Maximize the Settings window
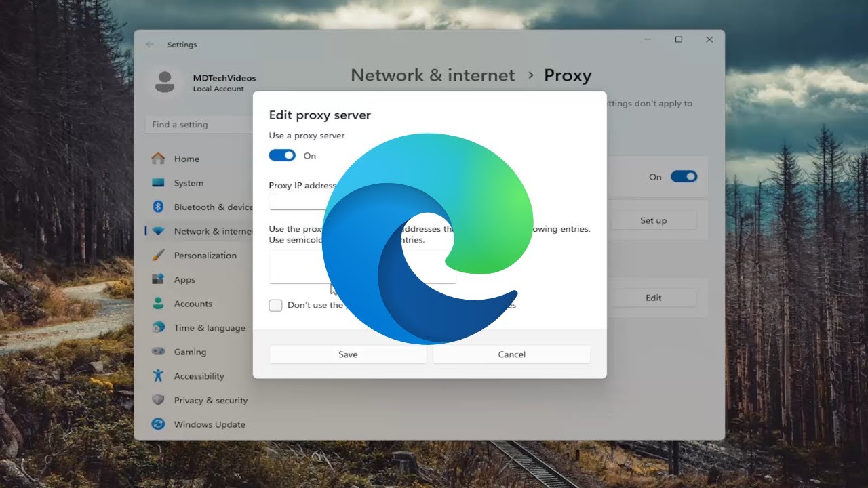 coord(678,40)
